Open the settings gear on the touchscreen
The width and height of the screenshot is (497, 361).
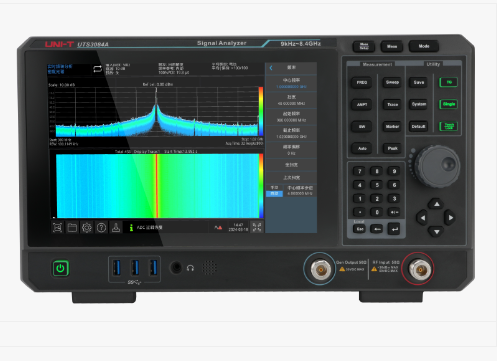click(87, 228)
